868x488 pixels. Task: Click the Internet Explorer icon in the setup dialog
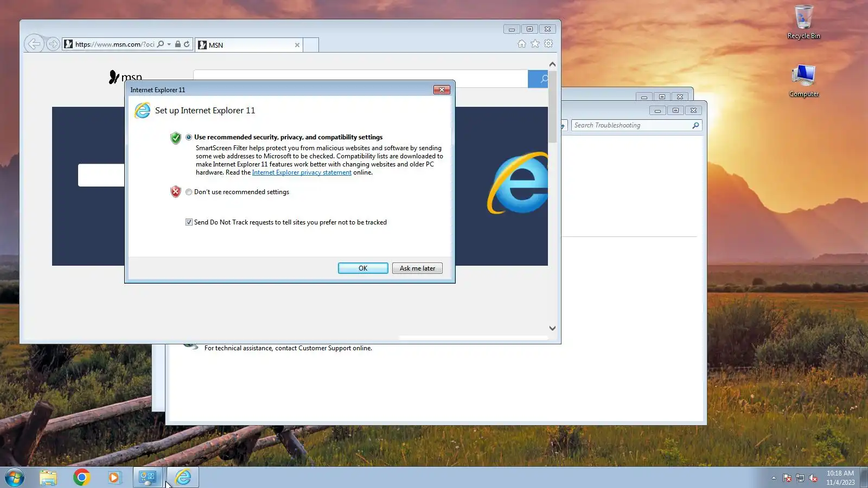point(143,111)
